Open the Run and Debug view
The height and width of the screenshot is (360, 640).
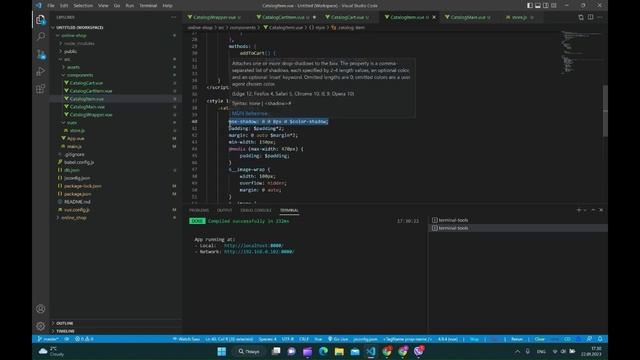40,71
